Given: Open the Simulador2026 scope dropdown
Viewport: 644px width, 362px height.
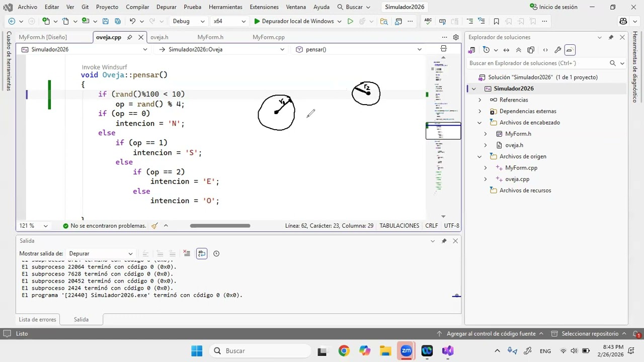Looking at the screenshot, I should [x=85, y=49].
